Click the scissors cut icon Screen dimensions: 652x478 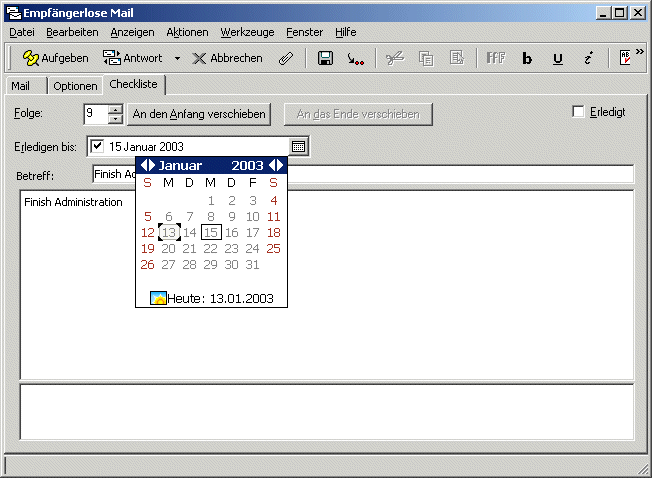[395, 58]
